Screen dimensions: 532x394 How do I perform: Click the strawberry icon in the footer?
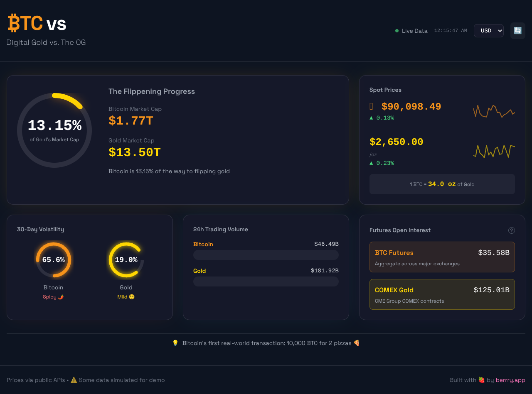(x=481, y=380)
